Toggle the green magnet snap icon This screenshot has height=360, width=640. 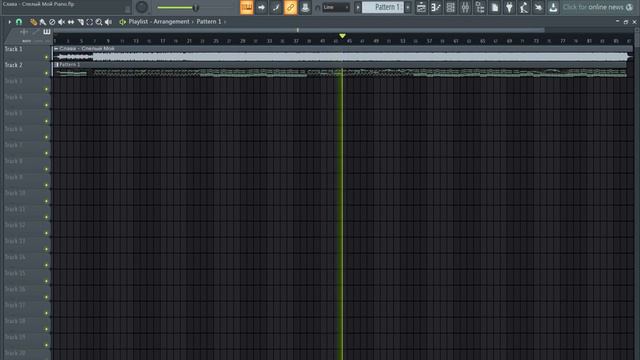(19, 22)
